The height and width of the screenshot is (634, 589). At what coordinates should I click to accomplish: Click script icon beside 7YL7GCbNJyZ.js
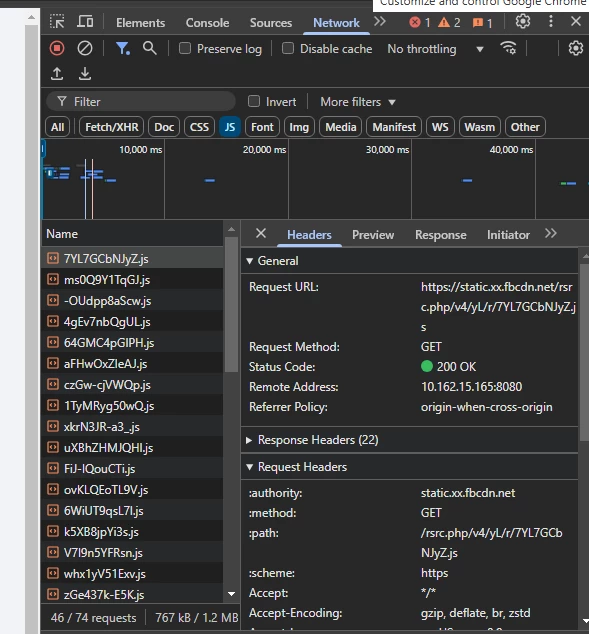tap(53, 258)
